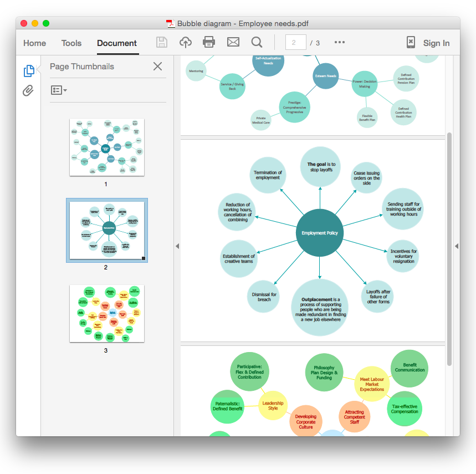The height and width of the screenshot is (474, 476).
Task: Click 'Establishment of creative teams' bubble
Action: tap(239, 259)
